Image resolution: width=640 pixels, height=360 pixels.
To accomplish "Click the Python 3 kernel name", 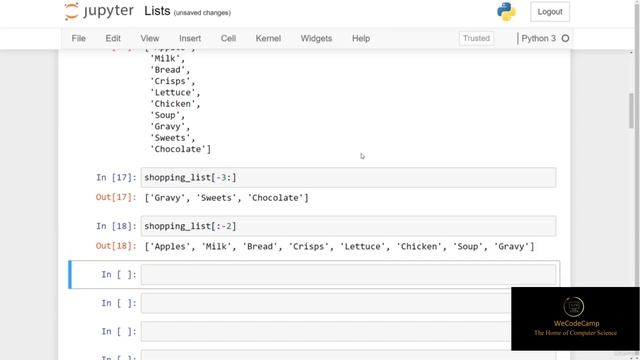I will coord(538,38).
